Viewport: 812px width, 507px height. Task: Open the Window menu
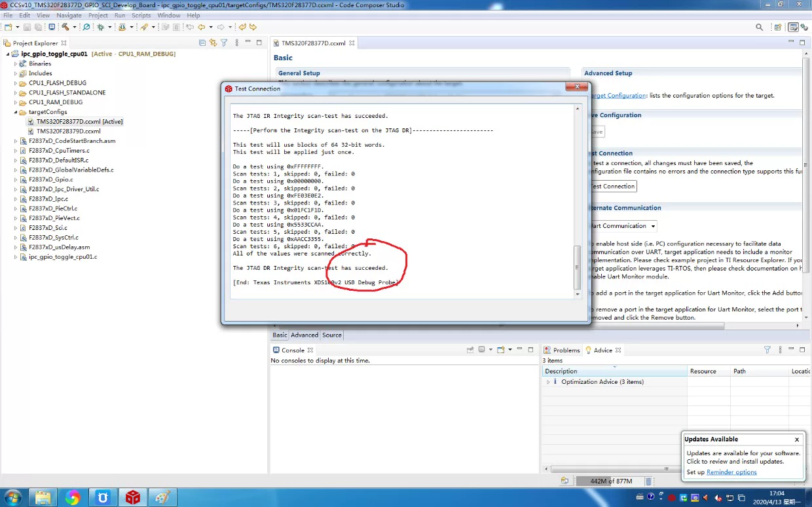(x=169, y=15)
